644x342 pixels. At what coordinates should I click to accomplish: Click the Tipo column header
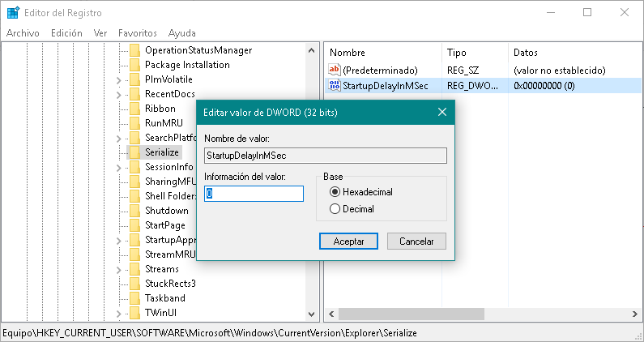pyautogui.click(x=457, y=53)
